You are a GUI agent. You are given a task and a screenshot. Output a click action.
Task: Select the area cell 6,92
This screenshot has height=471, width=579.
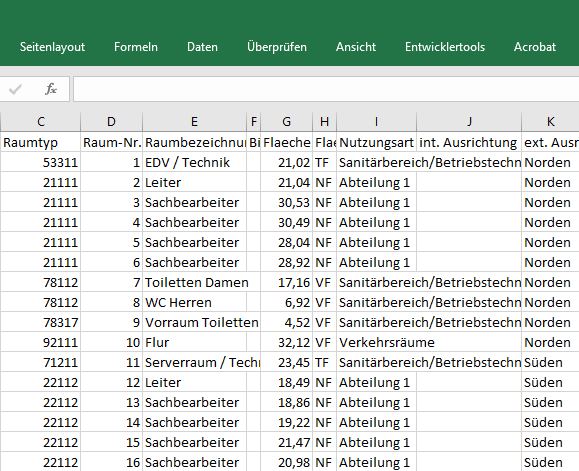(287, 302)
